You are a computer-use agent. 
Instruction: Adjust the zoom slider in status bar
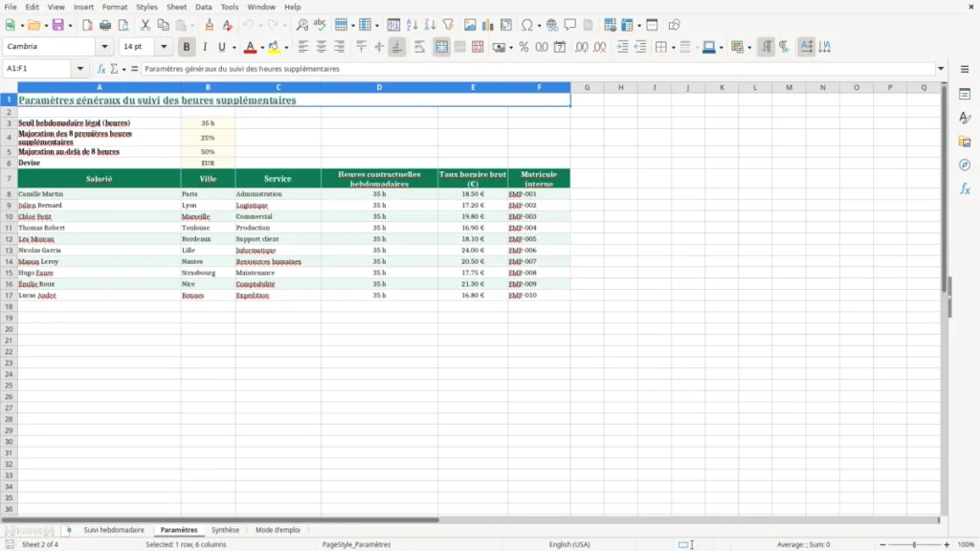(914, 544)
